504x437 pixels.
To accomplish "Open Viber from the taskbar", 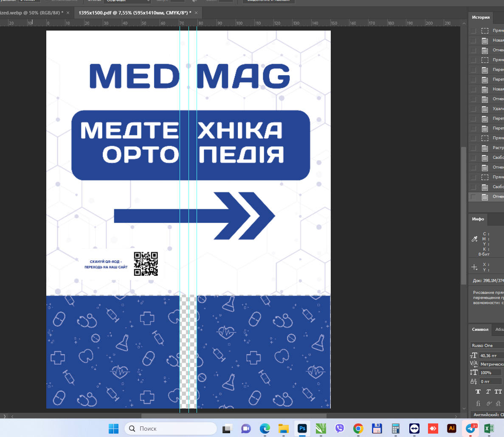I will pyautogui.click(x=339, y=429).
